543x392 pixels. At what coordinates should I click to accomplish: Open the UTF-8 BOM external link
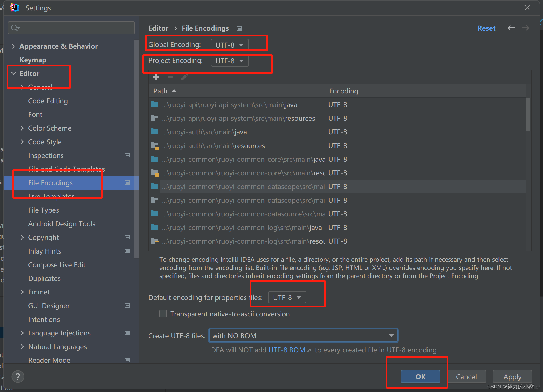pyautogui.click(x=287, y=350)
